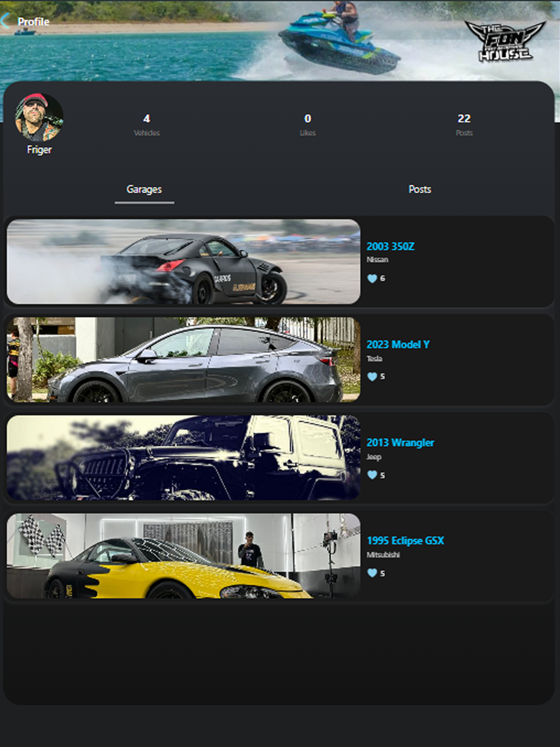Switch to the Posts tab

[419, 189]
